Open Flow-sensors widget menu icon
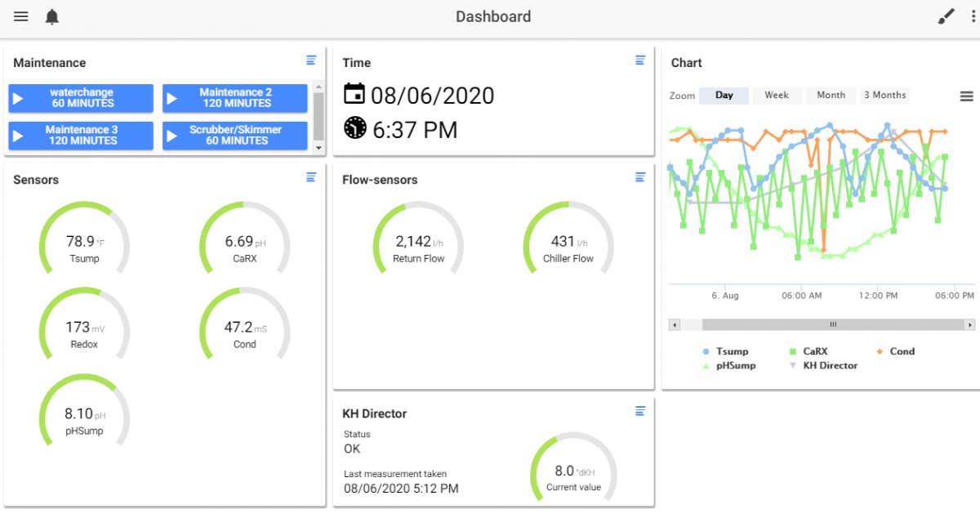This screenshot has height=527, width=980. click(640, 176)
